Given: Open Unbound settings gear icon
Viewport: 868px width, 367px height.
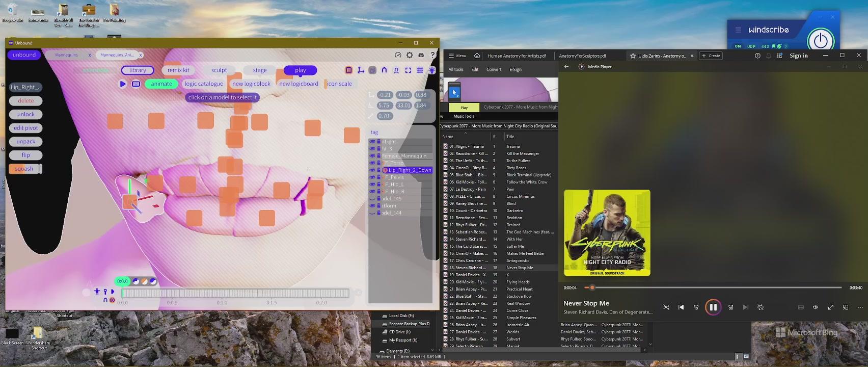Looking at the screenshot, I should tap(410, 55).
